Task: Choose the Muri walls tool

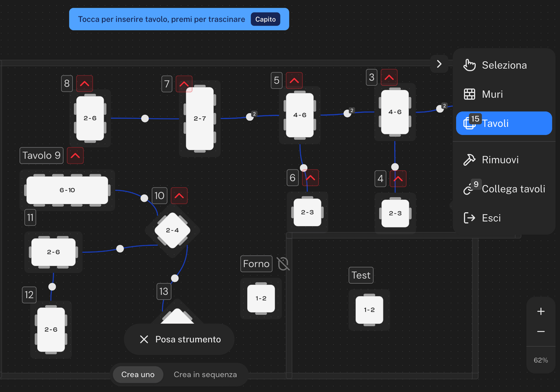Action: click(x=504, y=94)
